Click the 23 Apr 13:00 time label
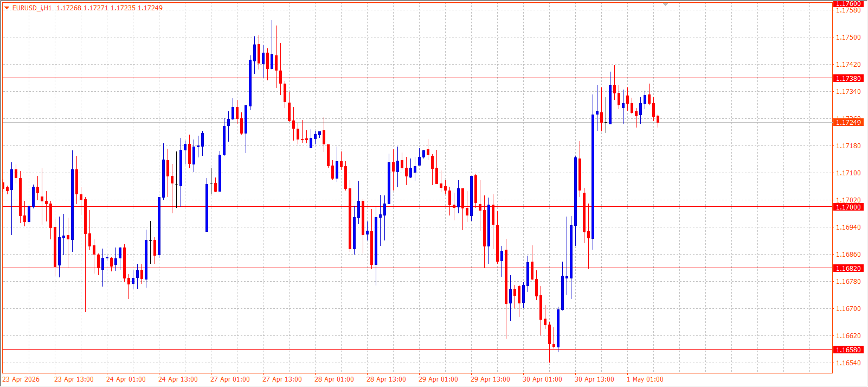 (x=74, y=379)
